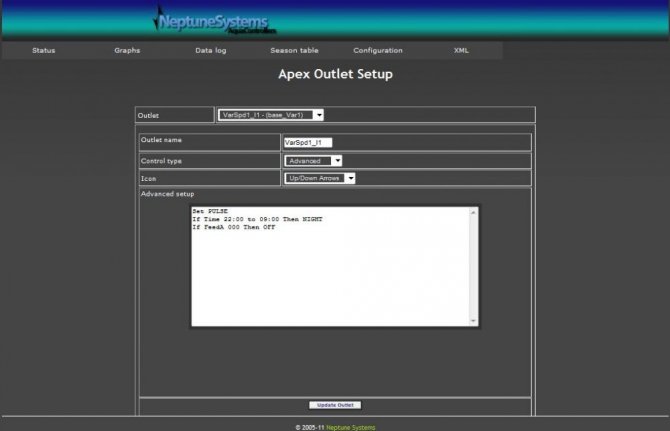Open the Season table menu
The image size is (670, 431).
click(x=294, y=50)
